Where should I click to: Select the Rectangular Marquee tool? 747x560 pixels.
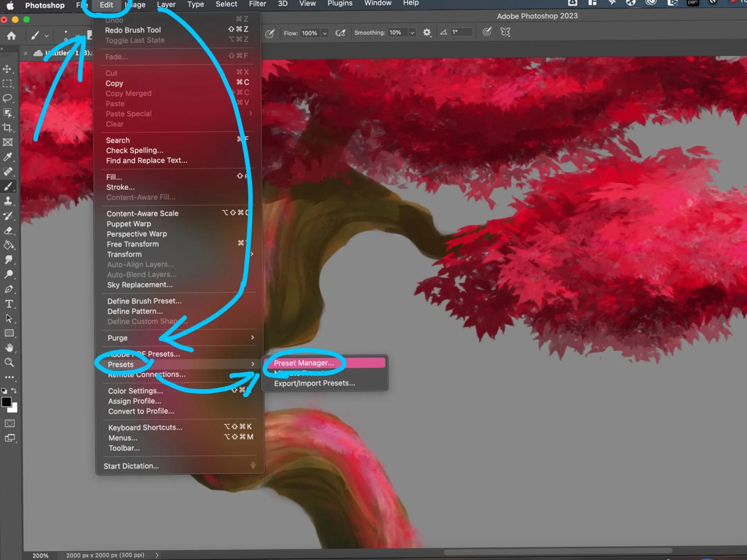click(x=7, y=84)
